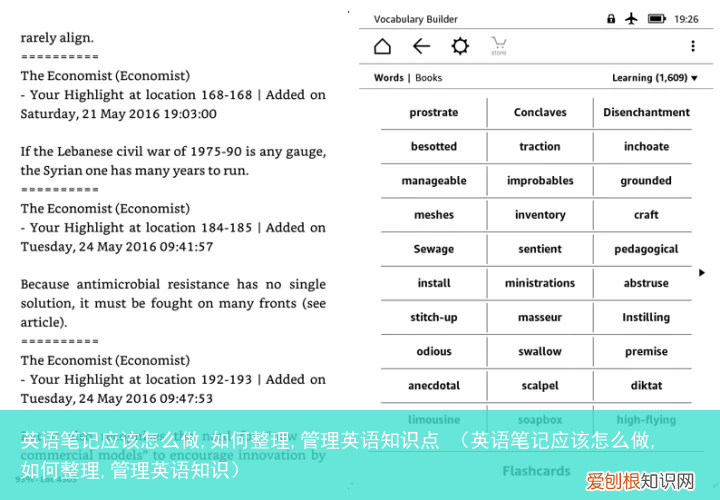Screen dimensions: 720x500
Task: Open settings via the gear icon
Action: pos(460,46)
